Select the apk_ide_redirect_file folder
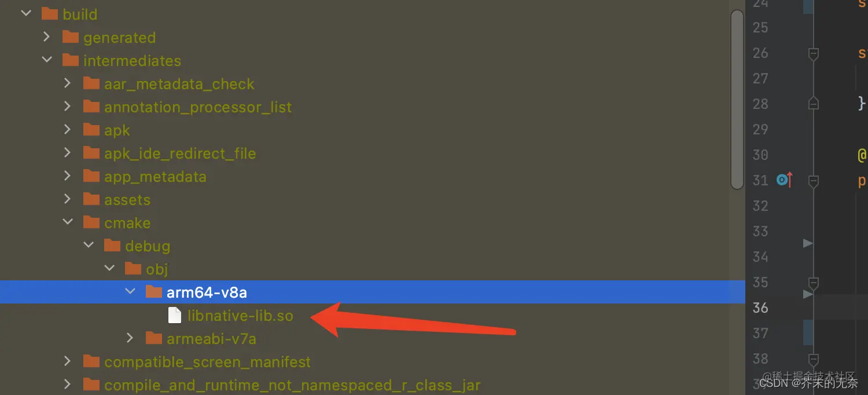The width and height of the screenshot is (868, 395). [180, 153]
